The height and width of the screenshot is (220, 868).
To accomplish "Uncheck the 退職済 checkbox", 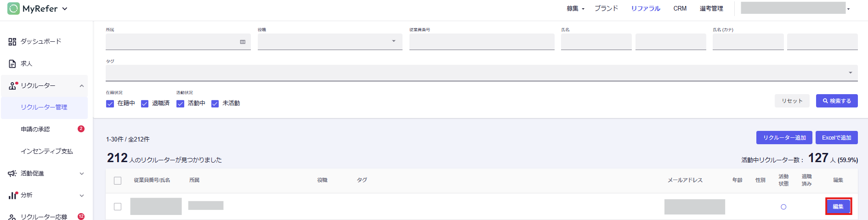I will tap(145, 104).
